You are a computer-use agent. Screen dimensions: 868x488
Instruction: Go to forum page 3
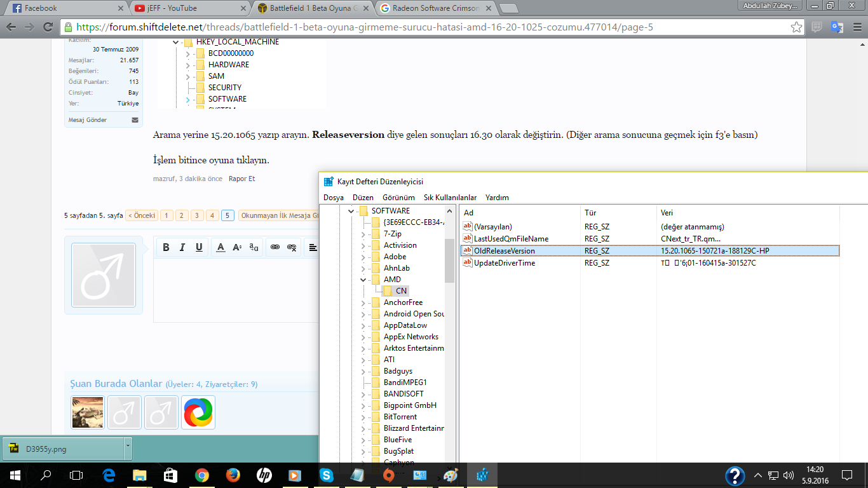coord(197,215)
